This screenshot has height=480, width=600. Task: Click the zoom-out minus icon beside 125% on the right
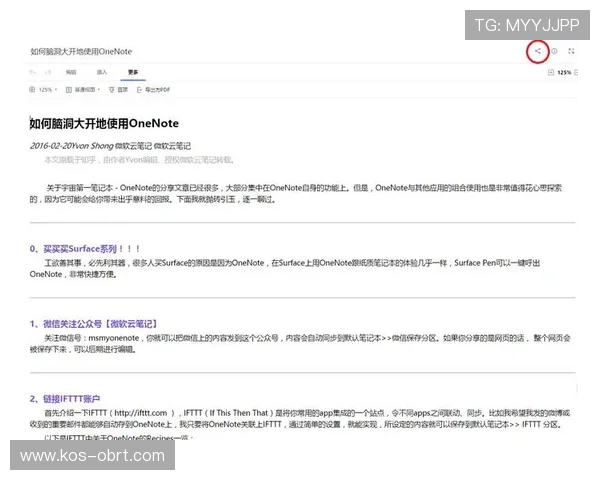(551, 72)
